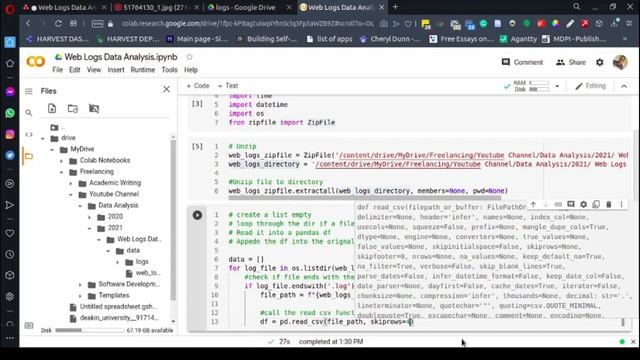The image size is (640, 360).
Task: Open the HARVEST DEP... bookmark
Action: coord(128,39)
